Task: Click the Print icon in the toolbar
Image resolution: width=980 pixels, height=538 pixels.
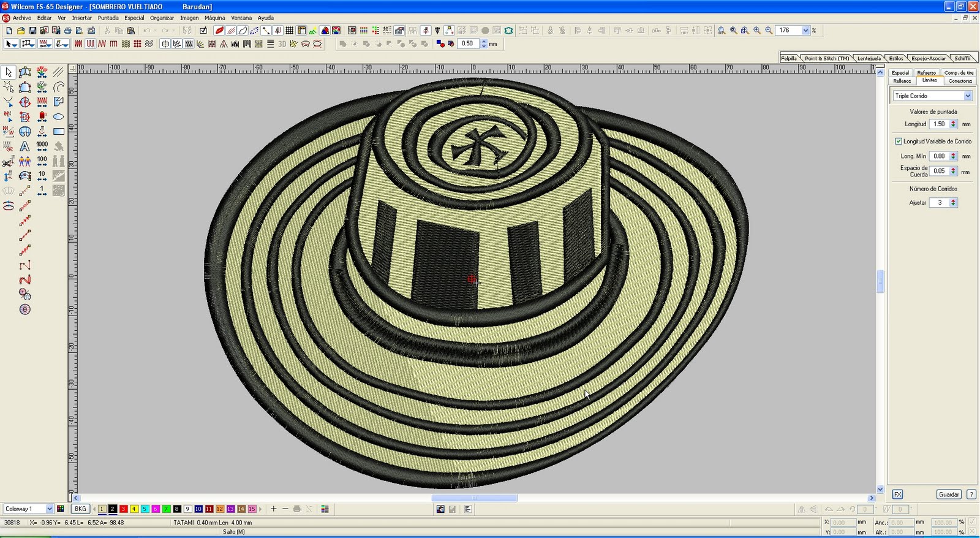Action: click(x=68, y=31)
